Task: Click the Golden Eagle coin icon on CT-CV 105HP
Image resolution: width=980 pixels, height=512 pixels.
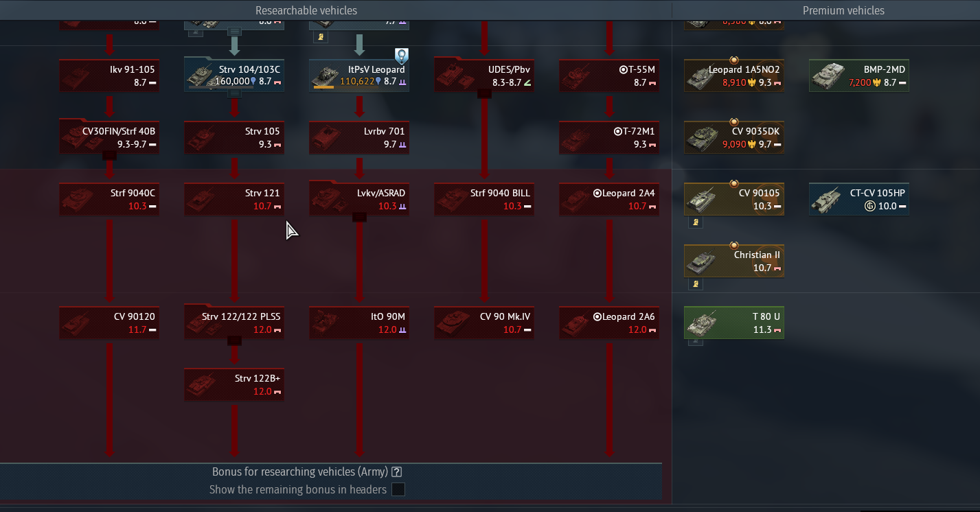Action: 869,206
